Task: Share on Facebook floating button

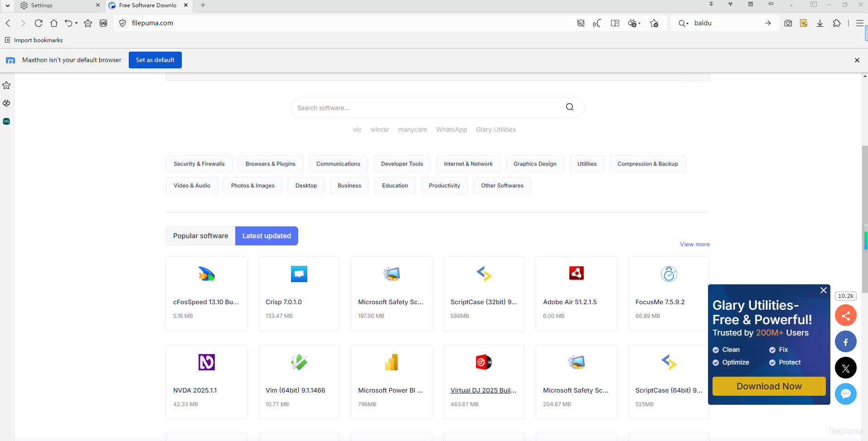Action: pos(846,341)
